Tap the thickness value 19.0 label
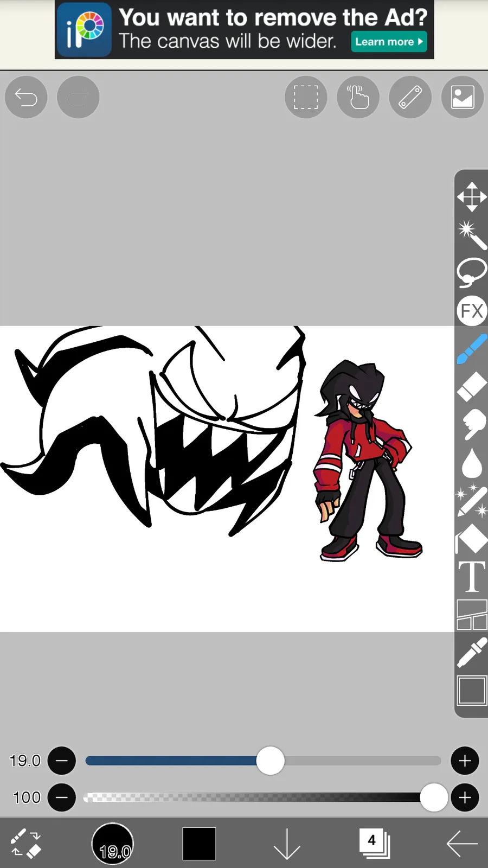 (x=25, y=761)
